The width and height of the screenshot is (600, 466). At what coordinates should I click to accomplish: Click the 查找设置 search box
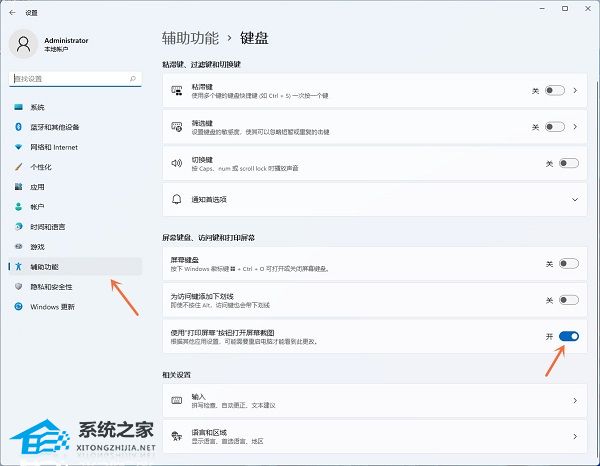pos(72,78)
